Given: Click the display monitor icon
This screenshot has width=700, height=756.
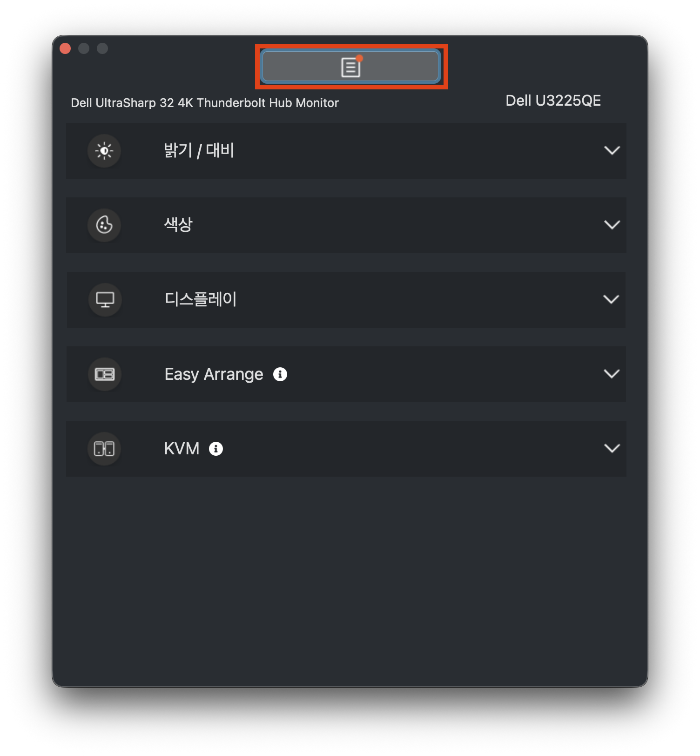Looking at the screenshot, I should point(105,300).
